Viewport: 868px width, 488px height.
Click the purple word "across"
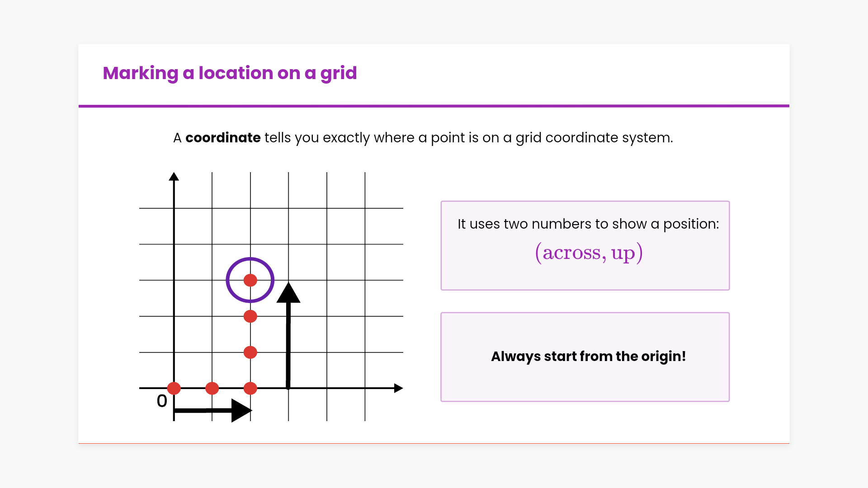coord(571,253)
